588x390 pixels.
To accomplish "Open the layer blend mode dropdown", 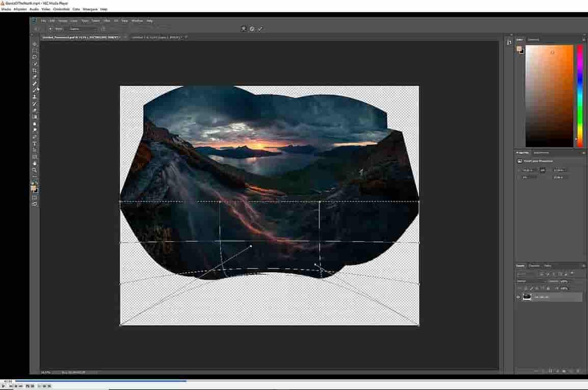I will click(x=530, y=281).
